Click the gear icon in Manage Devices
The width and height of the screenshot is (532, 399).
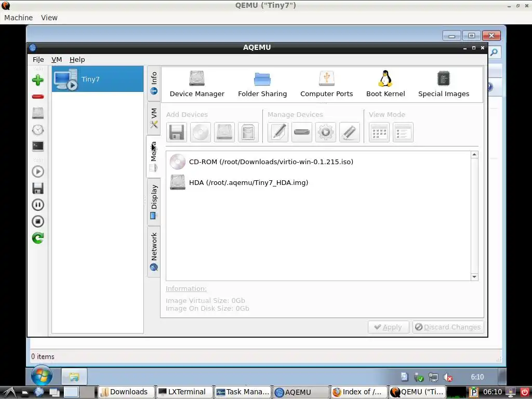326,132
